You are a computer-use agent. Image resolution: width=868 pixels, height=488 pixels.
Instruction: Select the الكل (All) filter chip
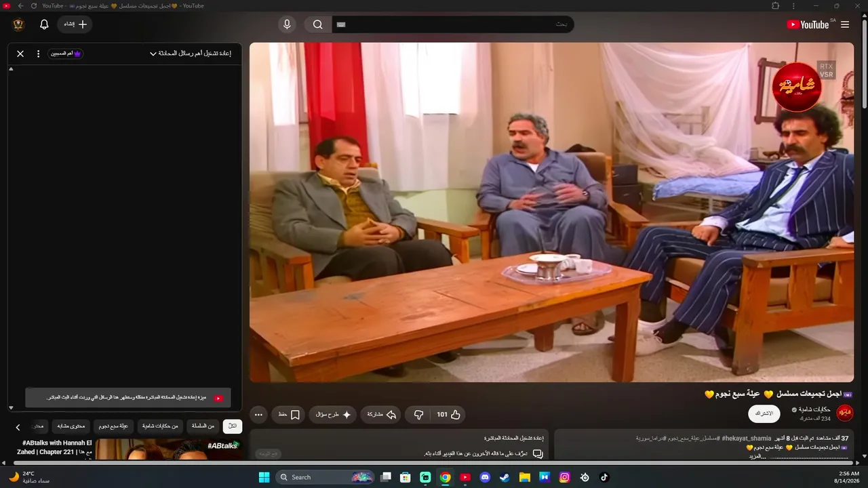[x=233, y=426]
